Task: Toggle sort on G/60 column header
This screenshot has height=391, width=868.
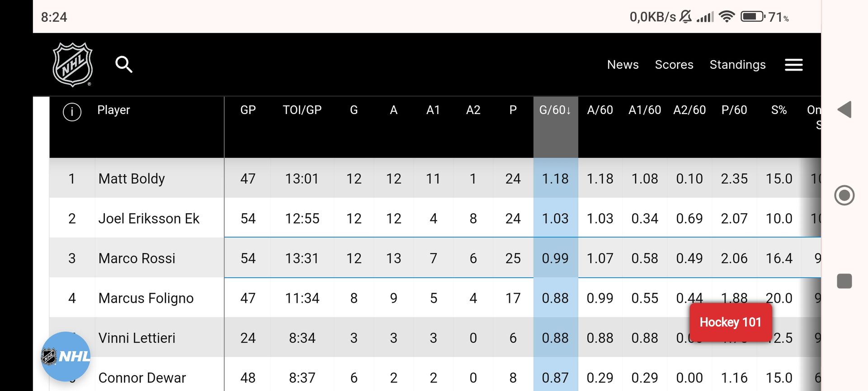Action: (x=555, y=110)
